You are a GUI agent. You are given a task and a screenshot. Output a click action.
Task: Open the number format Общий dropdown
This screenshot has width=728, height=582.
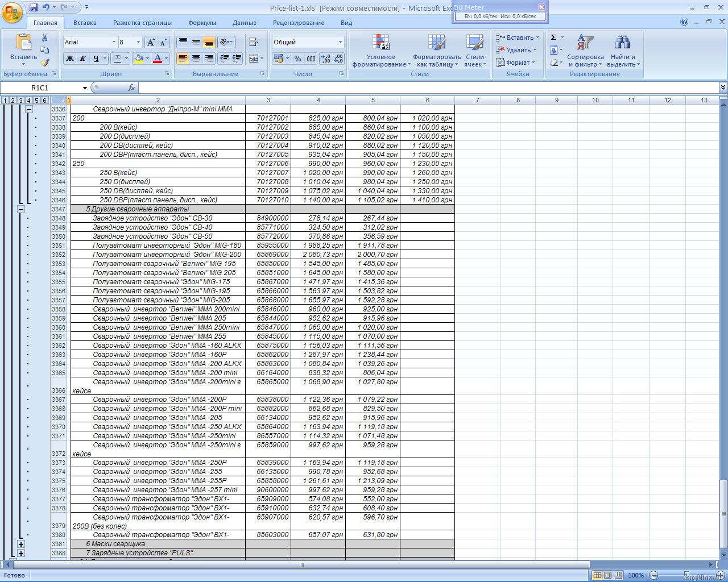[x=340, y=42]
